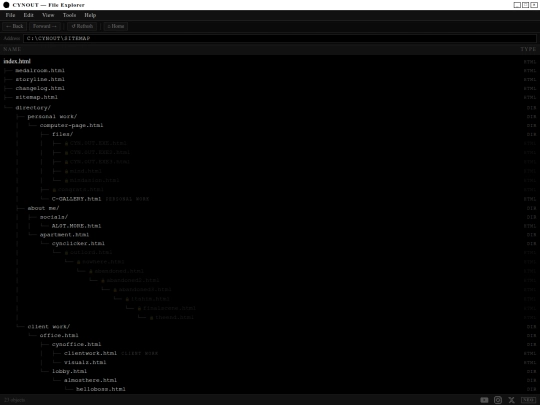
Task: Collapse the personal work/ folder
Action: click(52, 116)
